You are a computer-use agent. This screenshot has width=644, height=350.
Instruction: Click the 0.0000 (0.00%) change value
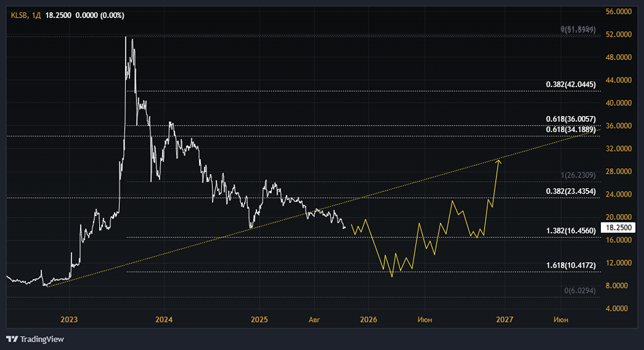[x=100, y=15]
